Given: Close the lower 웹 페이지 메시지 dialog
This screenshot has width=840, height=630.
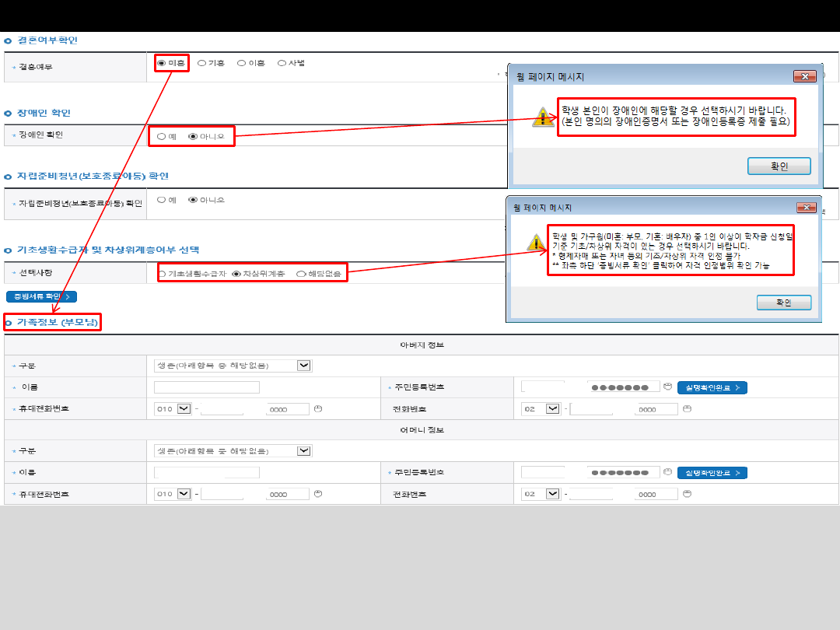Looking at the screenshot, I should pos(807,208).
